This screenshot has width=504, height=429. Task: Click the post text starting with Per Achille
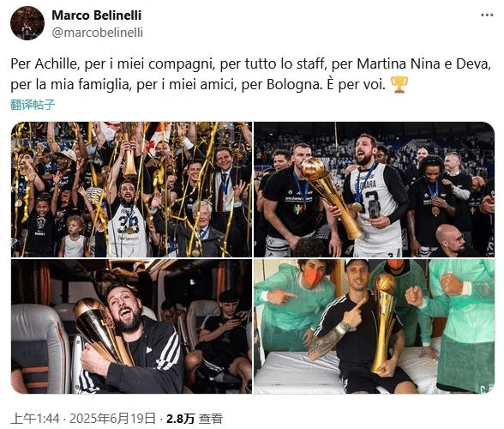250,74
